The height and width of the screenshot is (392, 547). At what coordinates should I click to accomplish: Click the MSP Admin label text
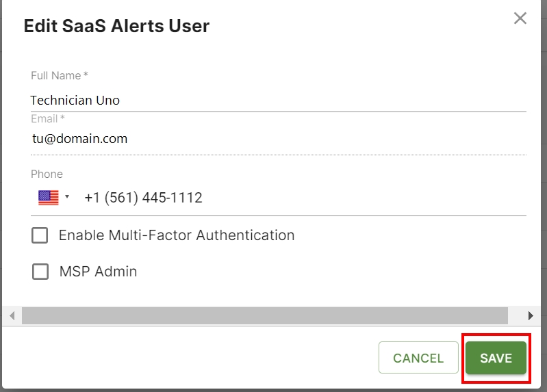(98, 272)
